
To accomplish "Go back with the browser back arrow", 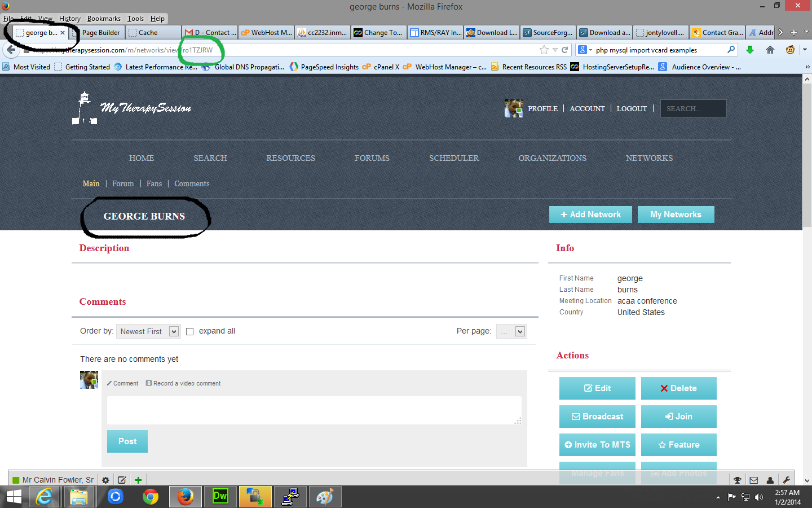I will pos(11,50).
